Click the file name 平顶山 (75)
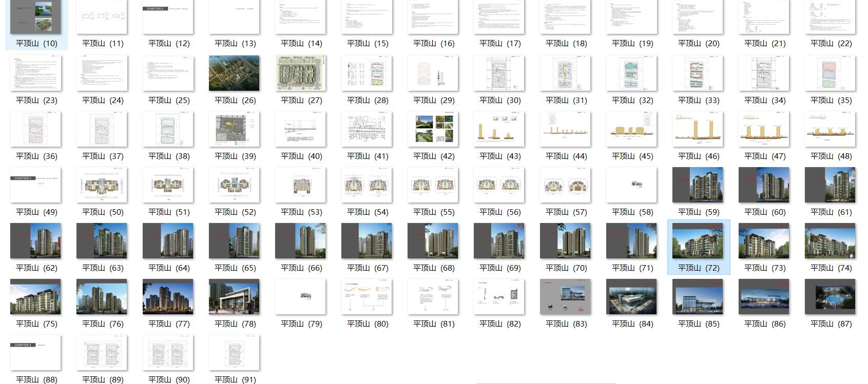This screenshot has height=384, width=868. [x=36, y=324]
